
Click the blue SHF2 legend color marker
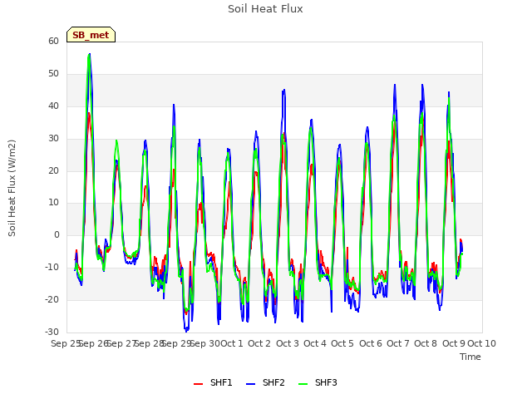coord(250,384)
